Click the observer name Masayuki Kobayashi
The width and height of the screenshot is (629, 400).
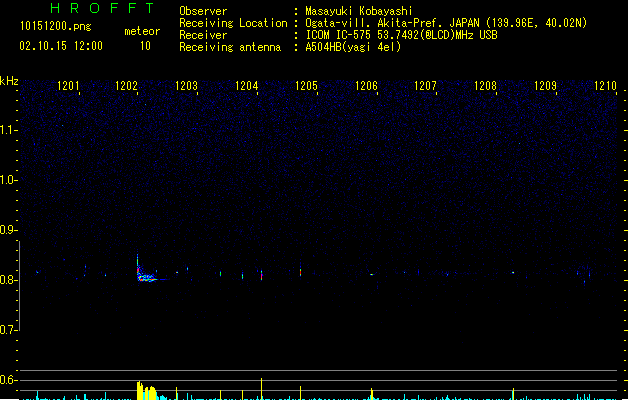[x=359, y=11]
